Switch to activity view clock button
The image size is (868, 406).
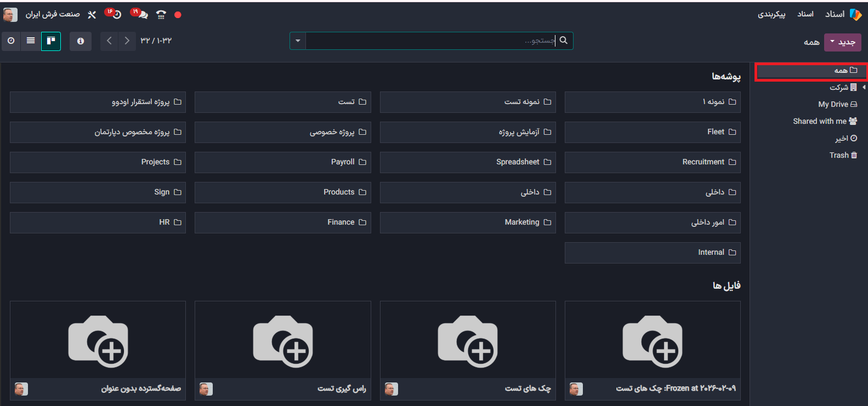11,41
